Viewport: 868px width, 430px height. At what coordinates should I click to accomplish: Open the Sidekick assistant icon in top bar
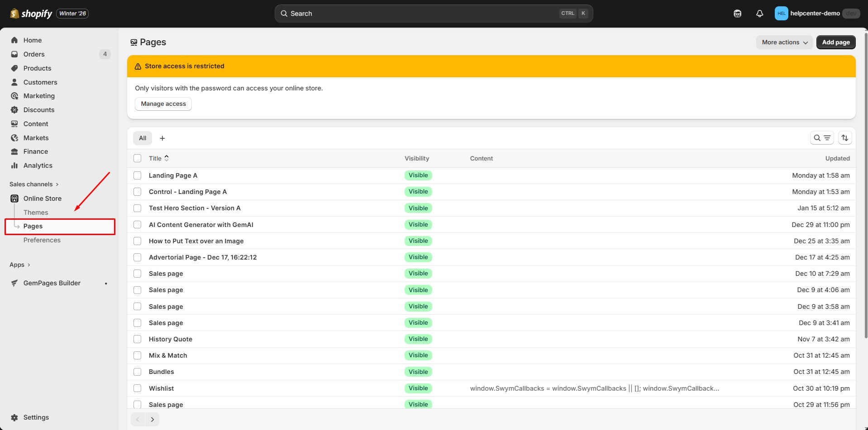pos(737,14)
